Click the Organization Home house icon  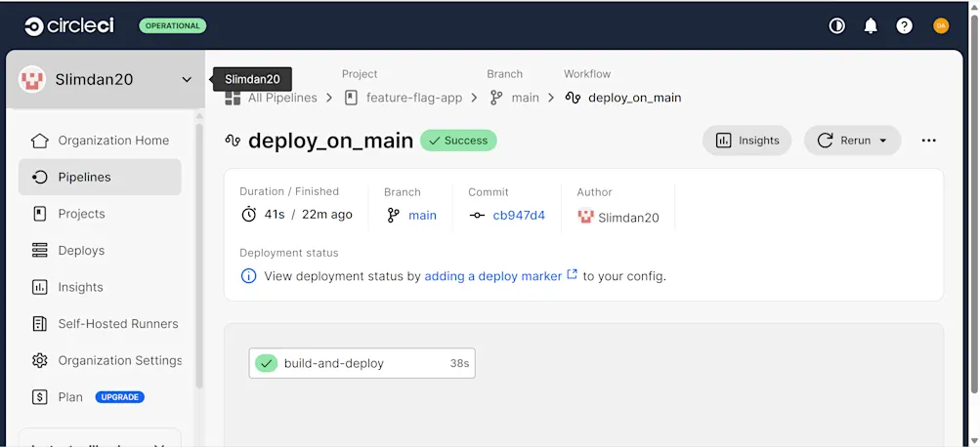pyautogui.click(x=39, y=141)
